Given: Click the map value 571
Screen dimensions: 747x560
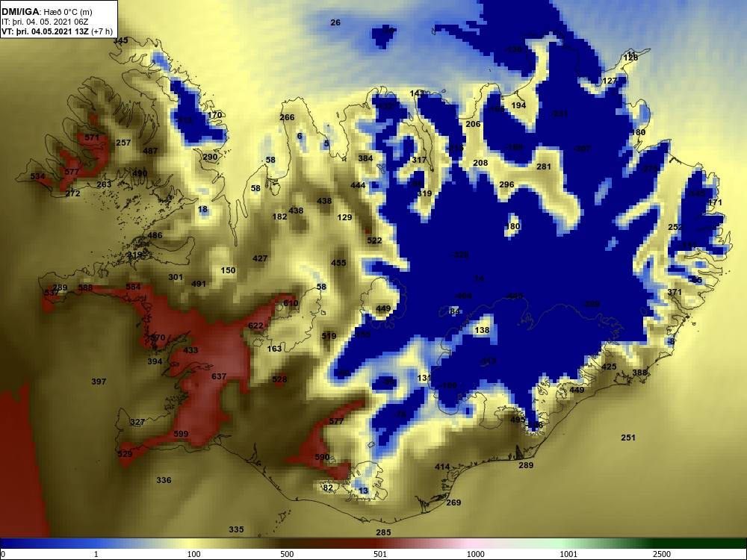Looking at the screenshot, I should tap(91, 137).
